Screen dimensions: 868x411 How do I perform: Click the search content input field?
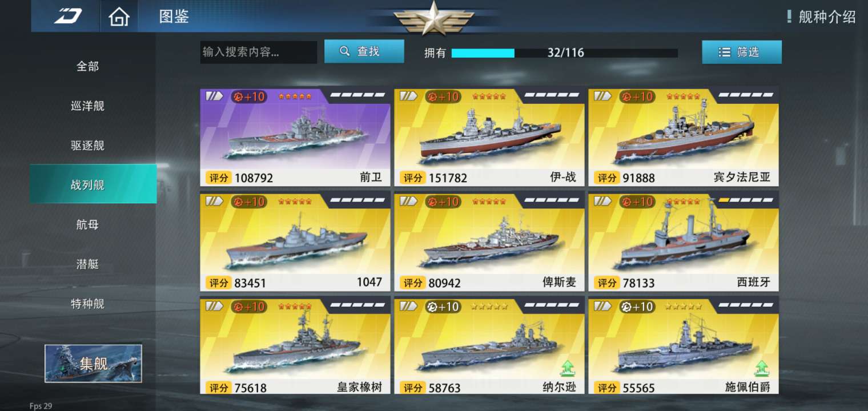(258, 52)
